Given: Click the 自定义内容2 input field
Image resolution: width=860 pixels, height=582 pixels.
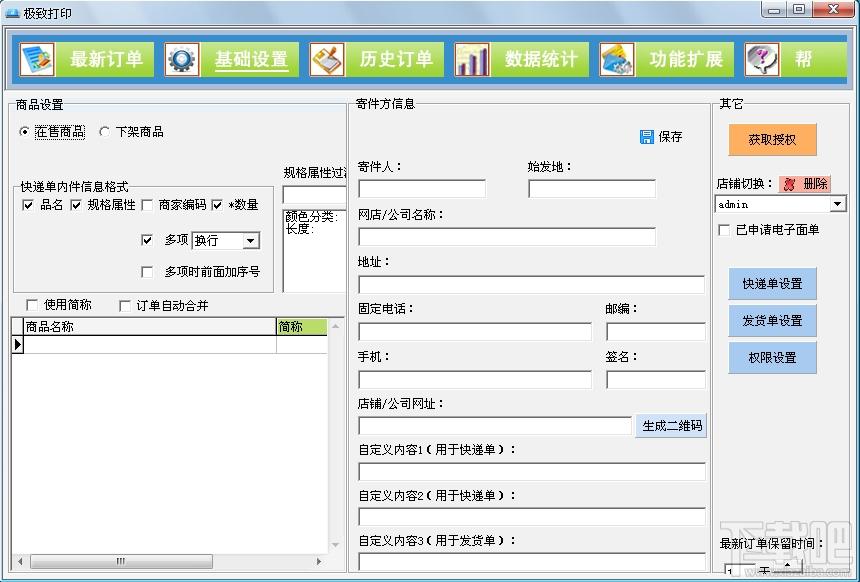Looking at the screenshot, I should pyautogui.click(x=532, y=517).
